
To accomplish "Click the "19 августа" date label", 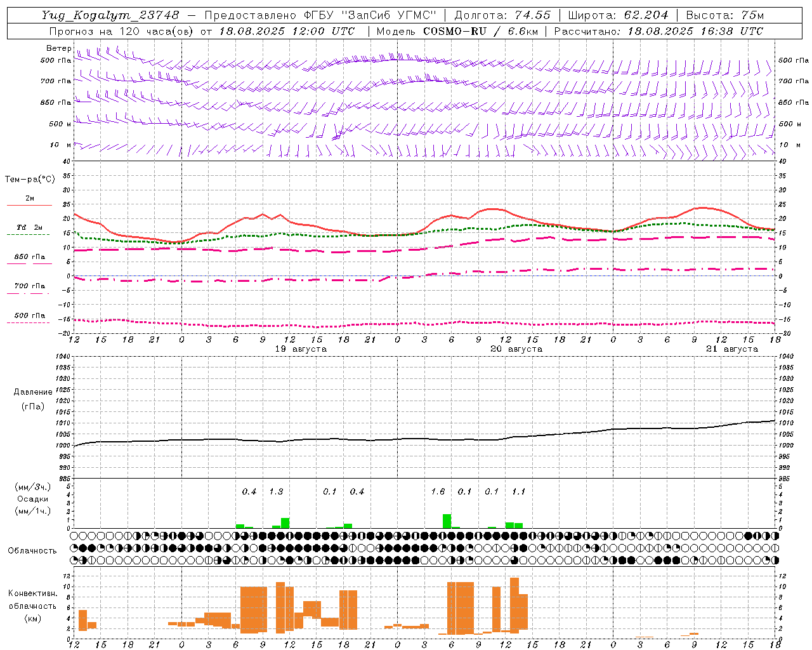I will click(x=301, y=349).
